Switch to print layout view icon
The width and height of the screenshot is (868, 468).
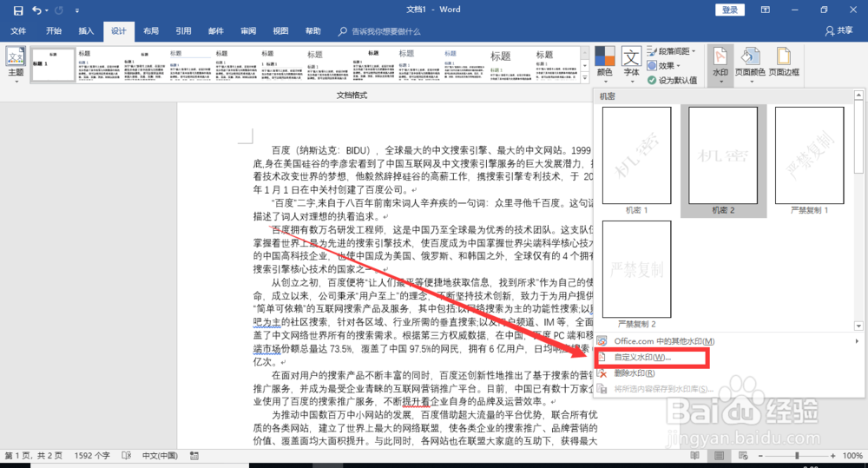[x=719, y=456]
